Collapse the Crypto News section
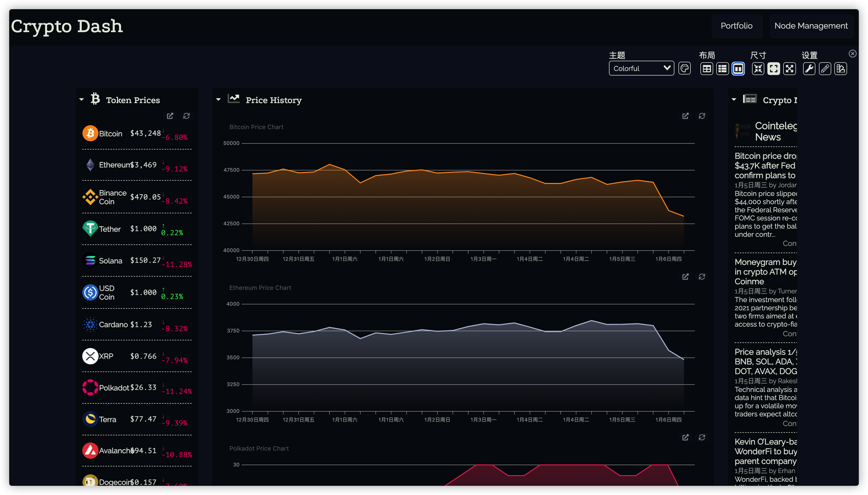Image resolution: width=868 pixels, height=495 pixels. click(x=734, y=100)
